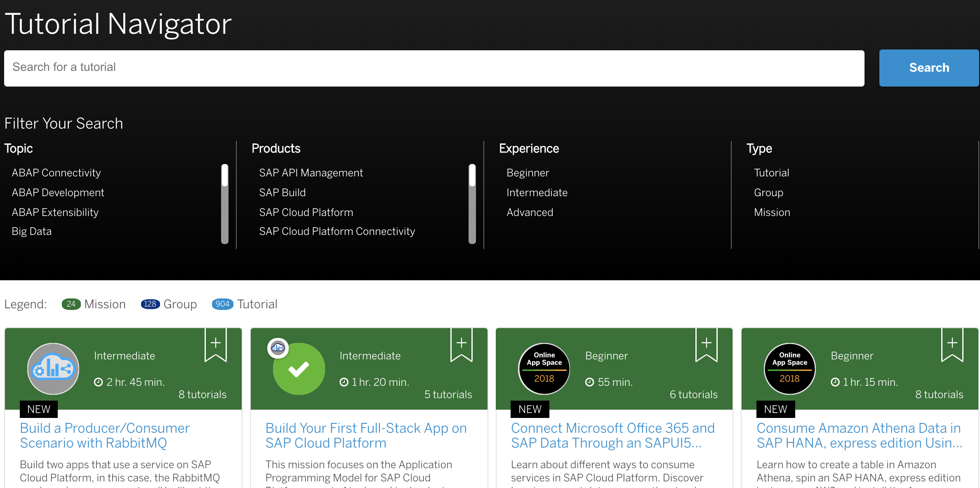Bookmark the Full-Stack App mission card
The width and height of the screenshot is (980, 488).
tap(461, 345)
